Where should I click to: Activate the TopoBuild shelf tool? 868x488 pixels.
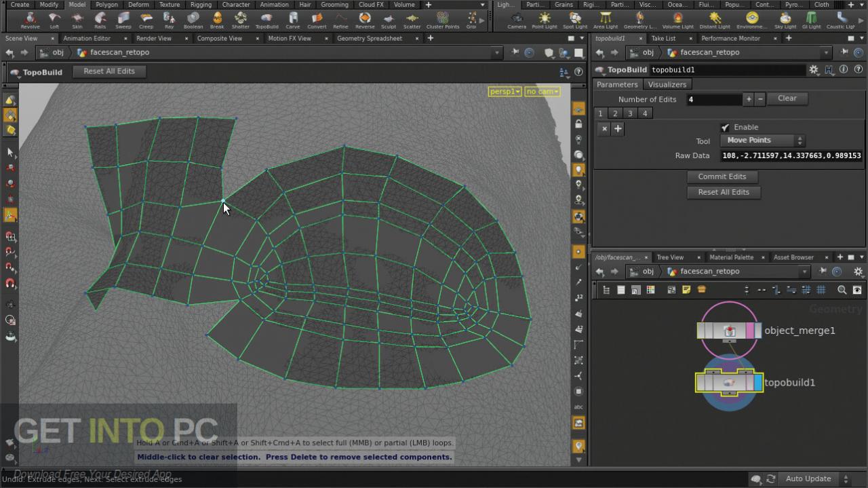pyautogui.click(x=267, y=20)
